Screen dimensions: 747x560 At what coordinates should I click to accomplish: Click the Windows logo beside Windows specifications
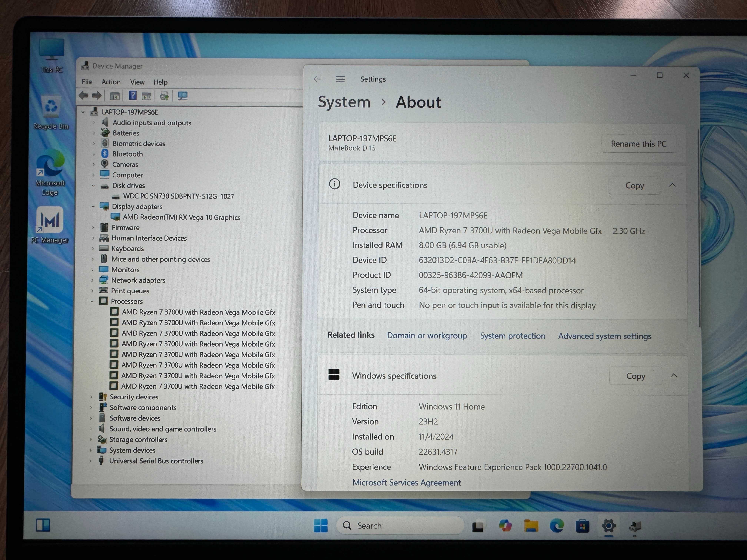[334, 375]
